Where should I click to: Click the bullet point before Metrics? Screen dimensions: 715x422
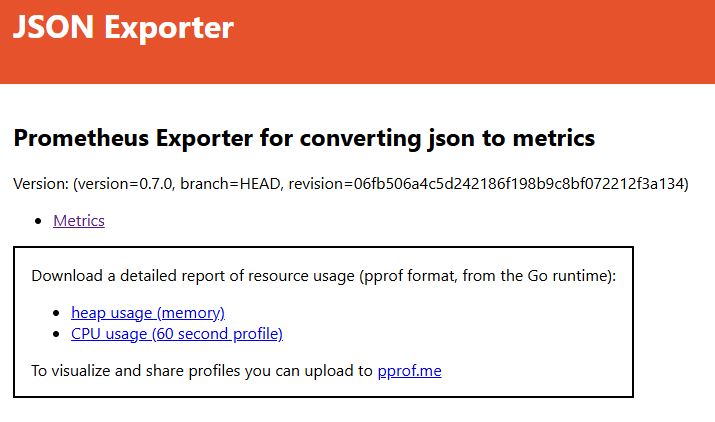click(39, 221)
